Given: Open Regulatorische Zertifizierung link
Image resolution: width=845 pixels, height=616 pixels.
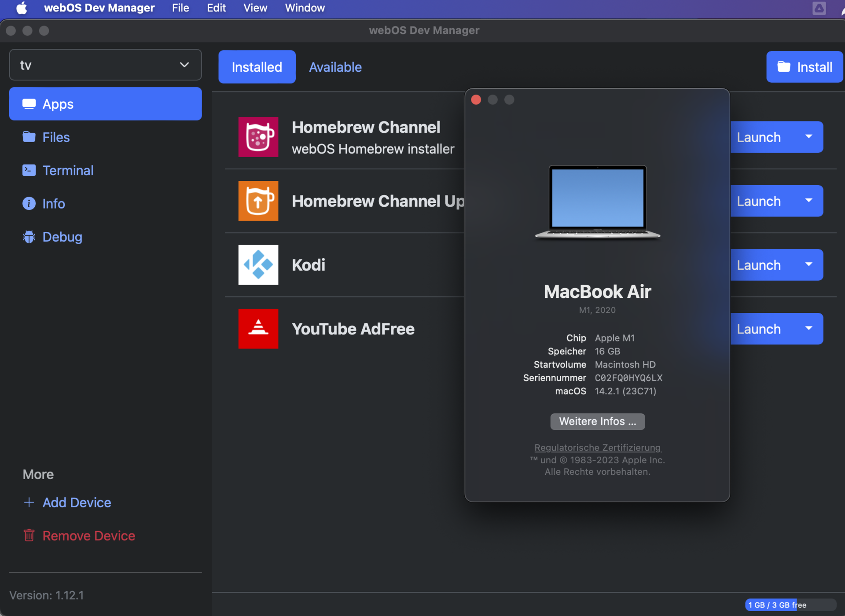Looking at the screenshot, I should coord(597,447).
